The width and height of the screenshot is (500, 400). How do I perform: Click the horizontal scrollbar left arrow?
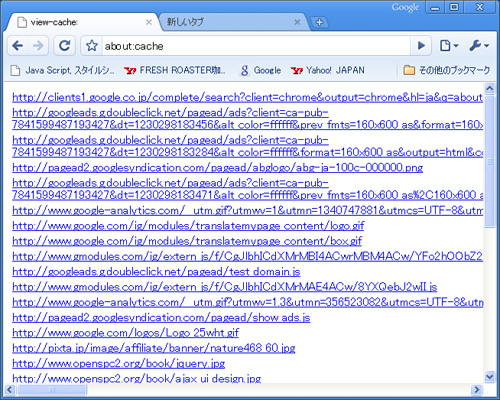pyautogui.click(x=10, y=389)
